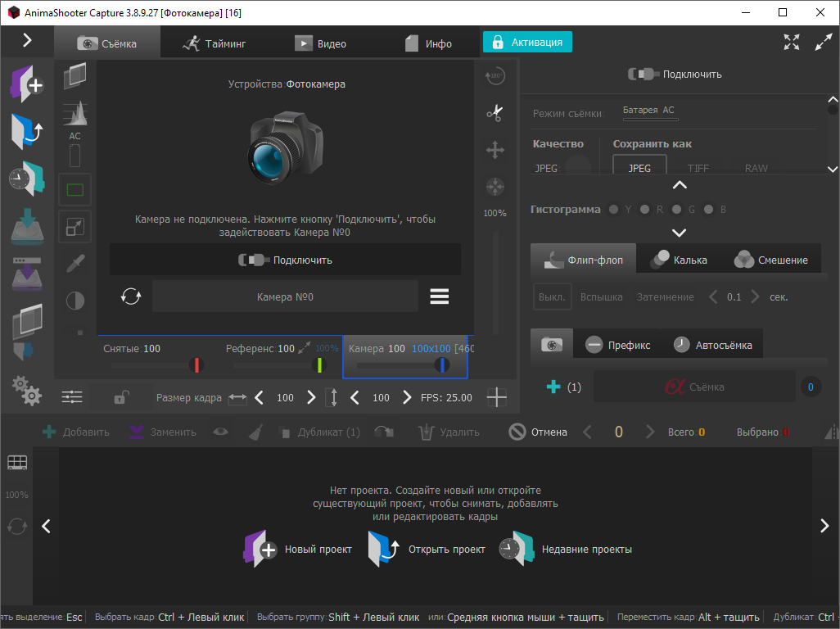Click Новый проект in the timeline area
Viewport: 840px width, 629px height.
tap(298, 550)
